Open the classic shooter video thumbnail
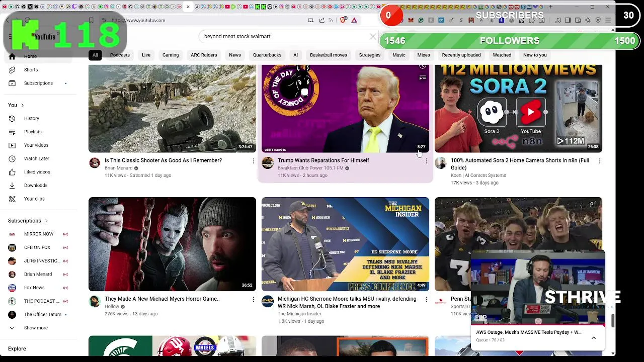This screenshot has height=362, width=644. [x=172, y=109]
